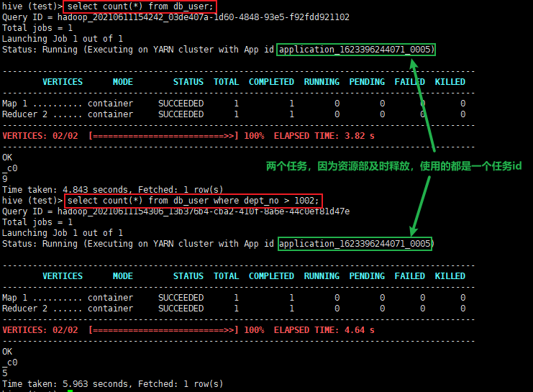533x392 pixels.
Task: Click 'PENDING' header in the 3.82 s table
Action: coord(367,81)
